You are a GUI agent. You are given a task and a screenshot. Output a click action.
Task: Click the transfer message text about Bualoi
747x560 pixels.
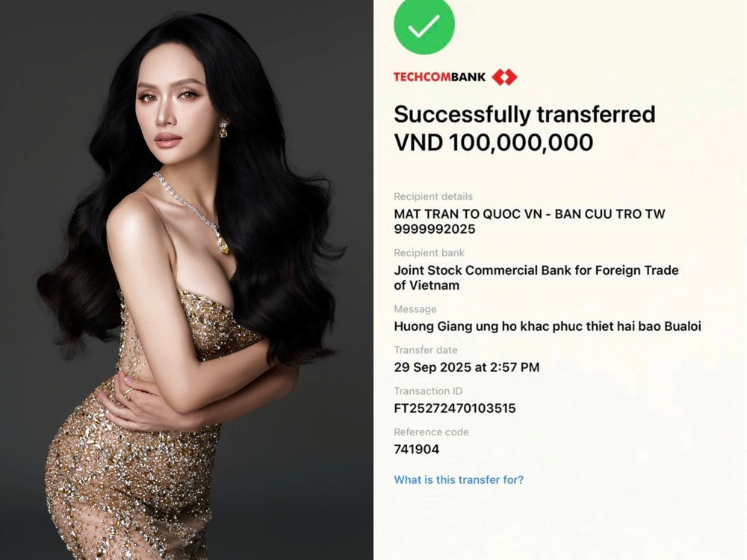(x=548, y=326)
